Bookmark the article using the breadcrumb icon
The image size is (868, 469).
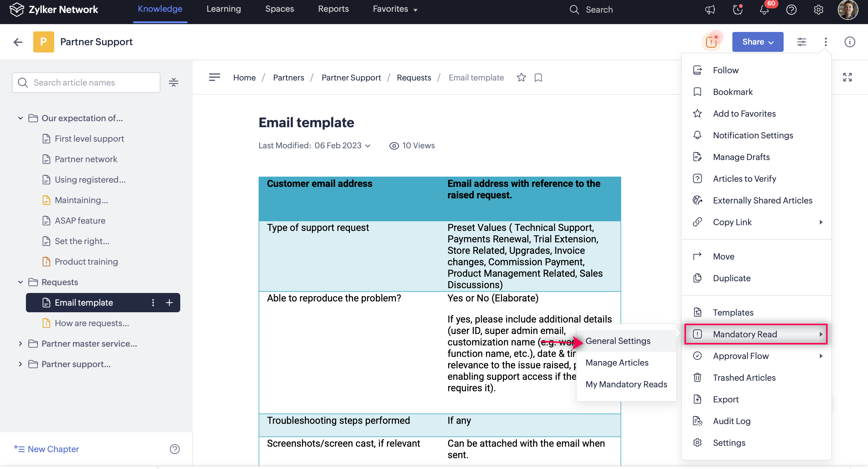538,77
